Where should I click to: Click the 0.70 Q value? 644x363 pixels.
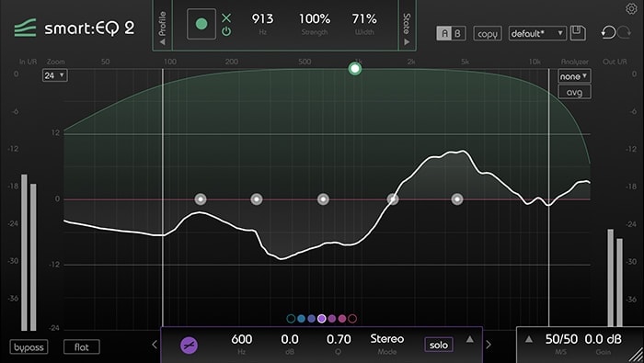(339, 339)
